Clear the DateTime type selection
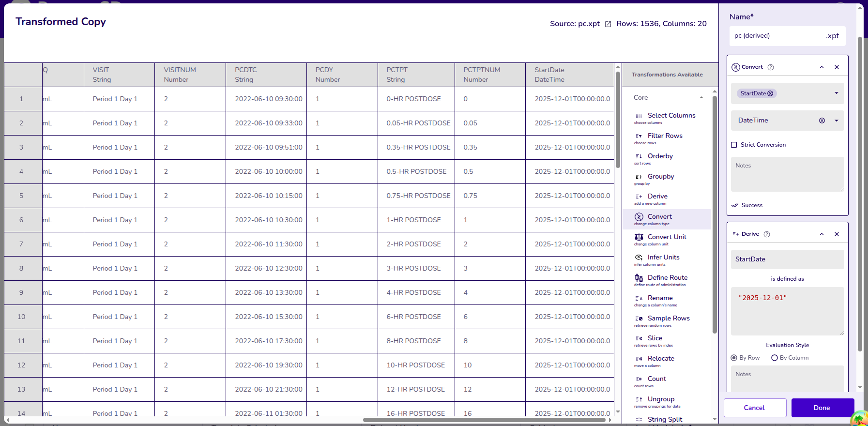This screenshot has width=868, height=426. tap(822, 121)
